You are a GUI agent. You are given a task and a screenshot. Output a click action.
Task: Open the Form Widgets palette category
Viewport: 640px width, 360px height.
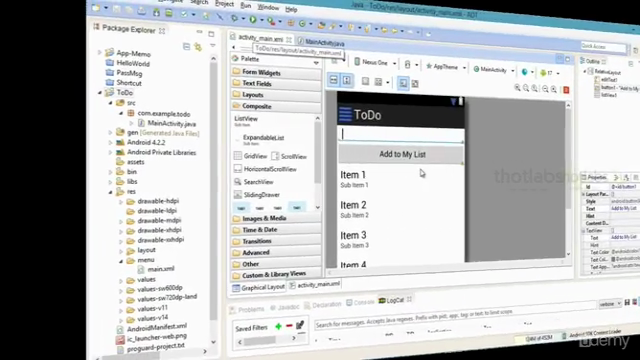click(276, 72)
